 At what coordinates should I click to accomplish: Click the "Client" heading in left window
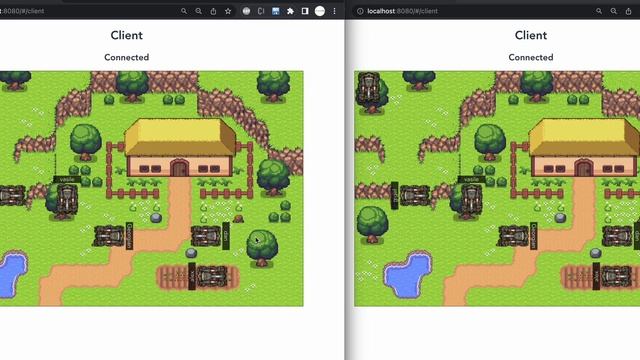coord(127,36)
